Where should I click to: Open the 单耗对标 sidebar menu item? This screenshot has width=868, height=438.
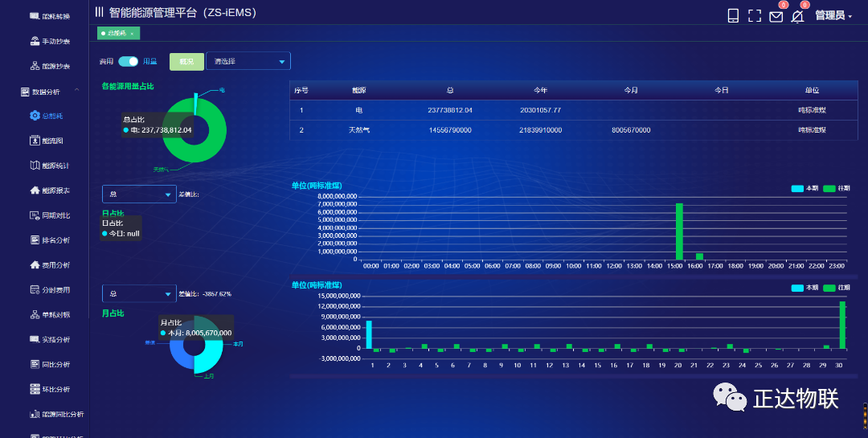tap(51, 314)
